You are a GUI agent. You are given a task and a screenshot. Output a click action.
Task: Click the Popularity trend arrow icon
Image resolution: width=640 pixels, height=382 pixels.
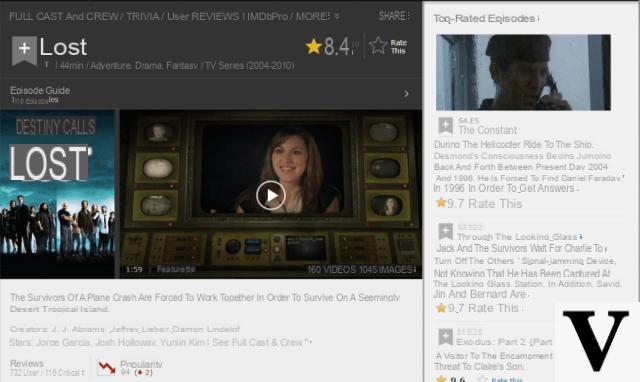click(107, 368)
